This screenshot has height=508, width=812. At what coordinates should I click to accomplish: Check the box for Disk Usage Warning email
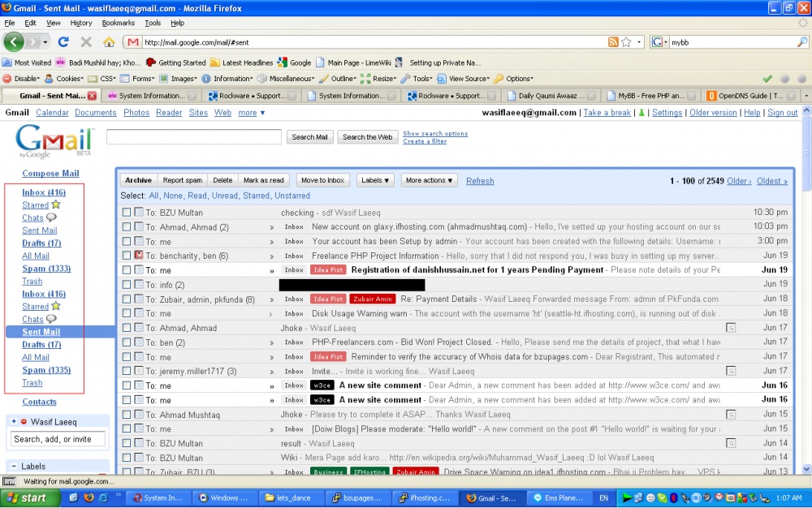click(x=127, y=313)
